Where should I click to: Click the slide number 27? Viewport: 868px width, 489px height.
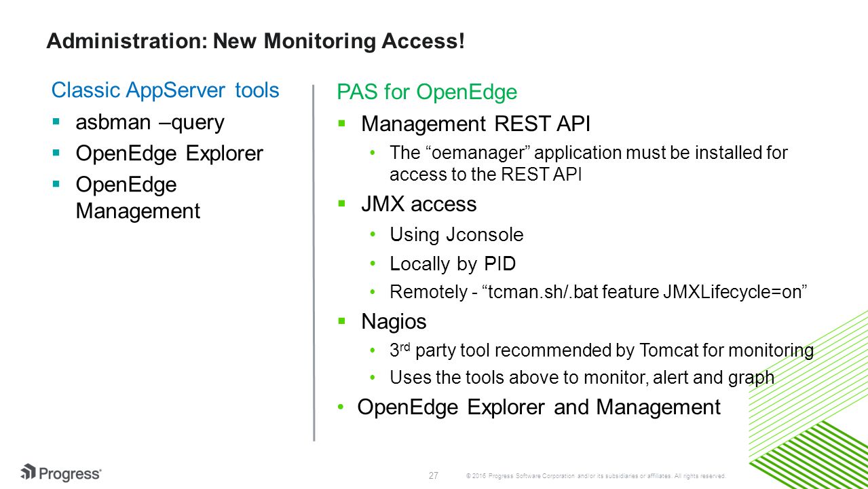pyautogui.click(x=434, y=475)
